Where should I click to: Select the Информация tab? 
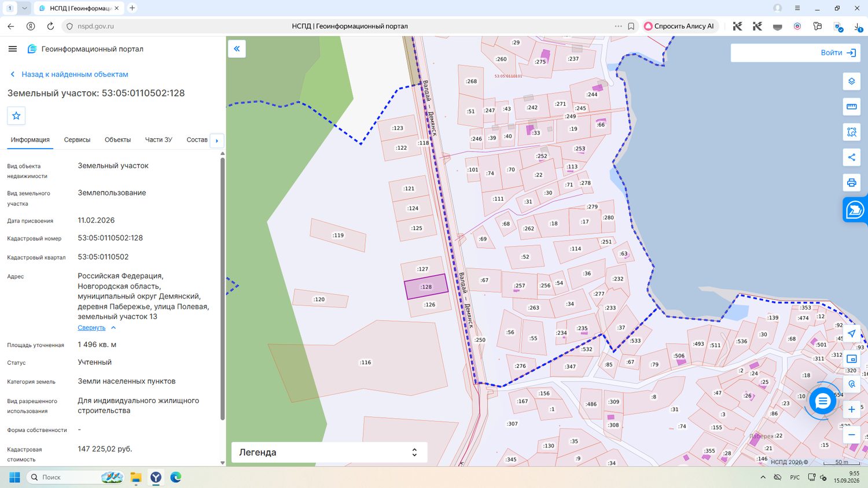point(30,140)
